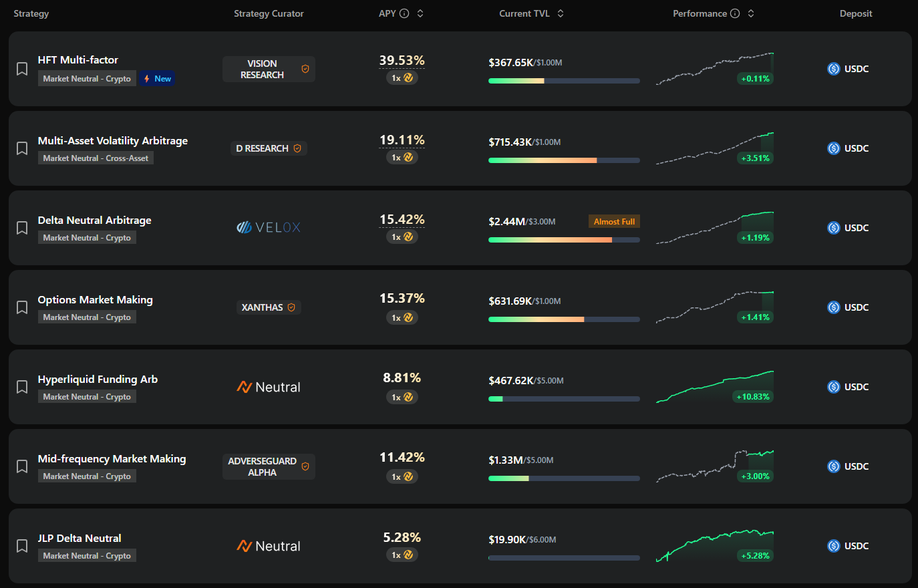
Task: Click the Delta Neutral Arbitrage TVL progress bar
Action: tap(564, 240)
